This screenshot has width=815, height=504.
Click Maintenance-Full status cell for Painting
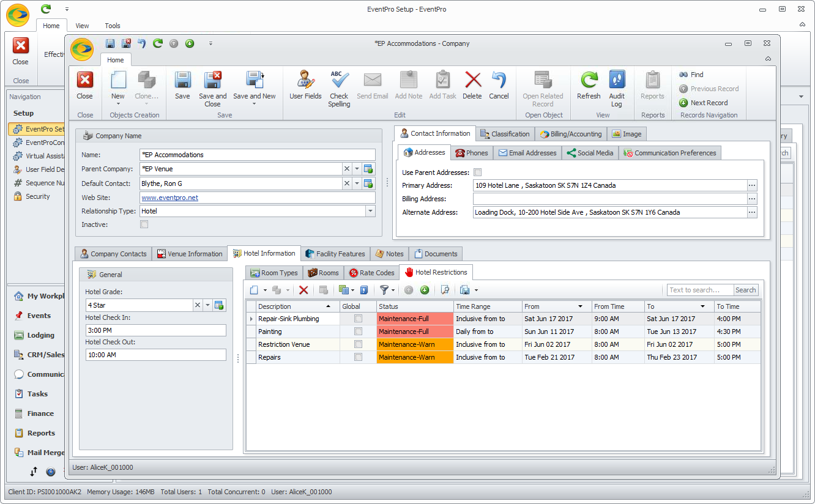point(415,332)
